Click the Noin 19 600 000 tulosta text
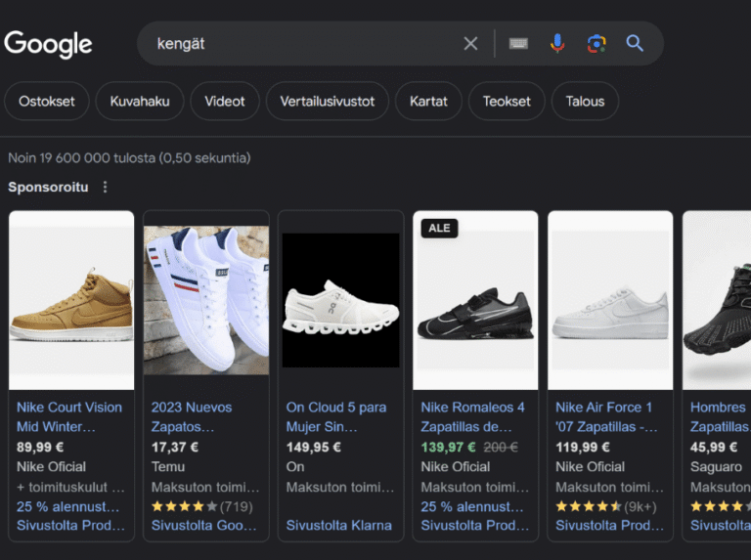 point(129,158)
